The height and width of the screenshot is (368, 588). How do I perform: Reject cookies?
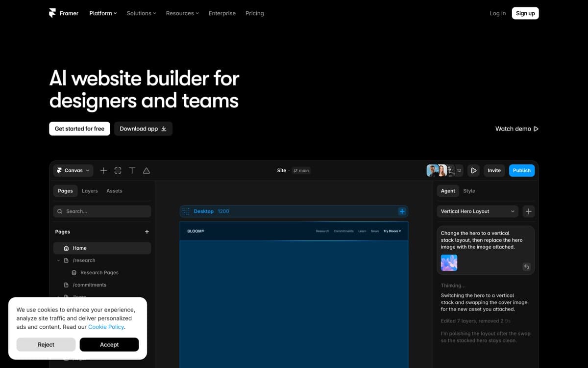point(46,344)
